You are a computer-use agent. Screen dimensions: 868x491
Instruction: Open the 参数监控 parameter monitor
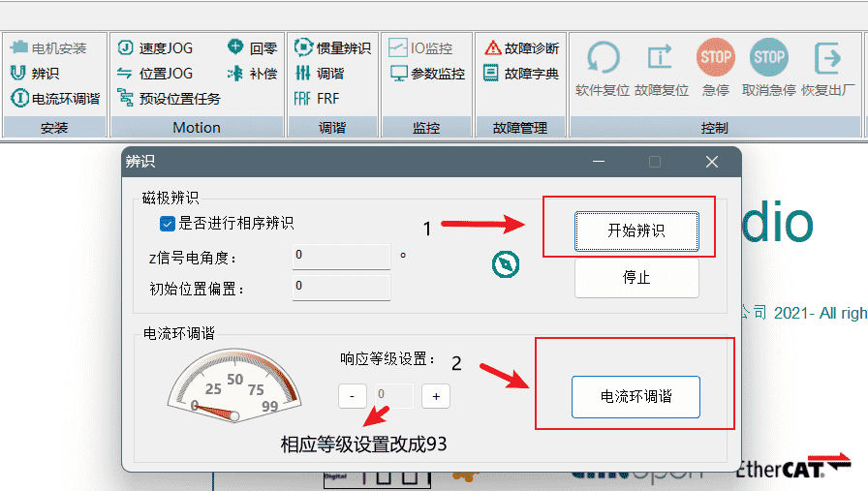[x=427, y=73]
